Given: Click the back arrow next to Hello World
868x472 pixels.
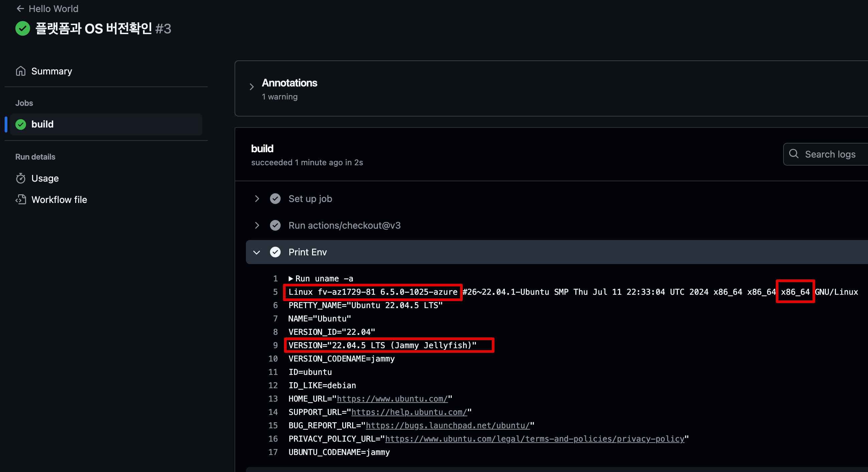Looking at the screenshot, I should [20, 9].
